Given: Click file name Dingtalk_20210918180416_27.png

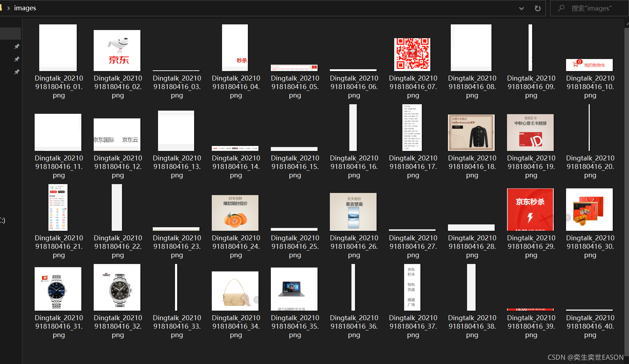Looking at the screenshot, I should click(x=413, y=246).
